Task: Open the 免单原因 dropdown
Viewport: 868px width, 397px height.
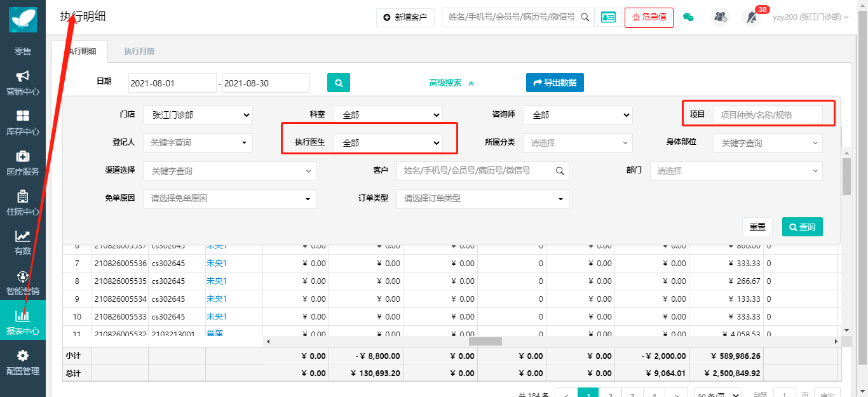Action: click(x=230, y=199)
